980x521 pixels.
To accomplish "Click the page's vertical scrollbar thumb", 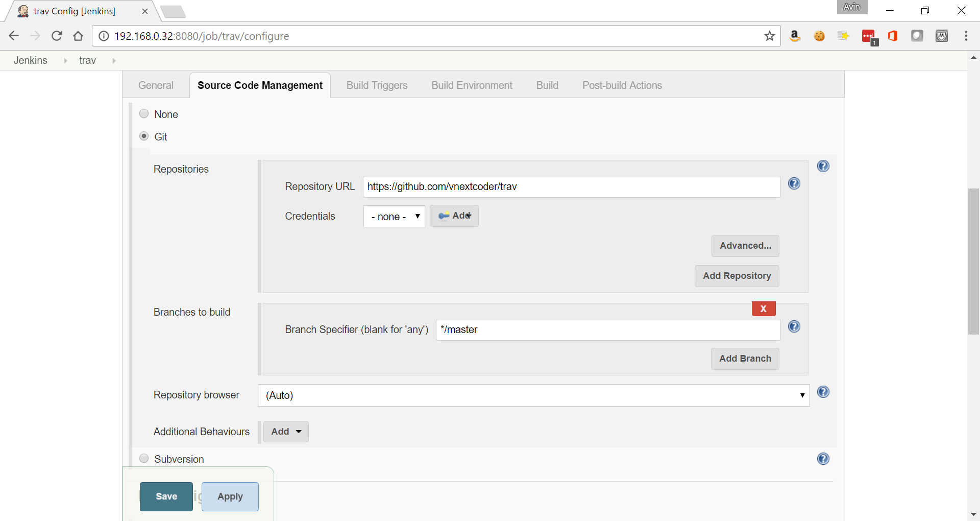I will pos(973,262).
